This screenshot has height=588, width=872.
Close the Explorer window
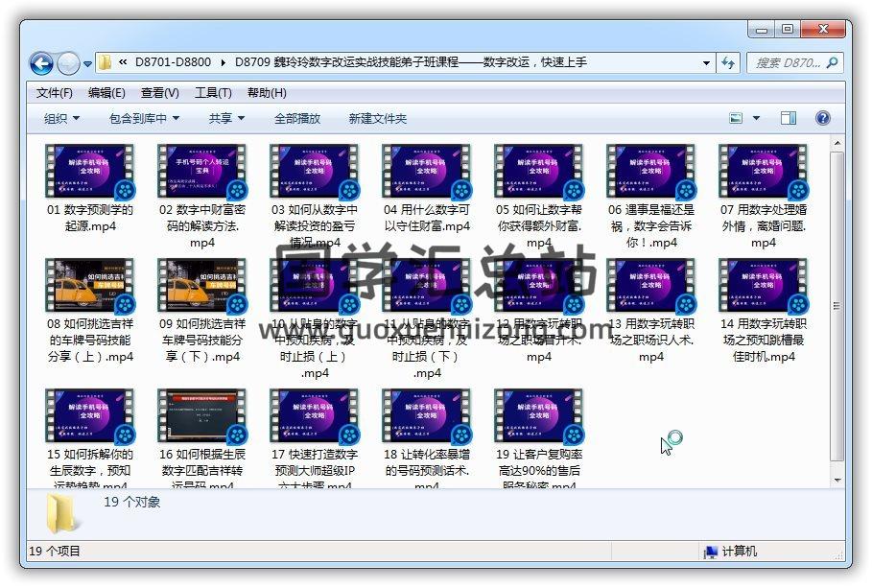tap(823, 29)
